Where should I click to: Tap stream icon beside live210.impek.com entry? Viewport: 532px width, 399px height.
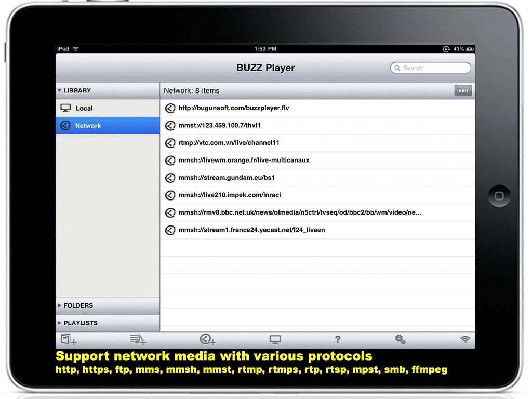170,195
